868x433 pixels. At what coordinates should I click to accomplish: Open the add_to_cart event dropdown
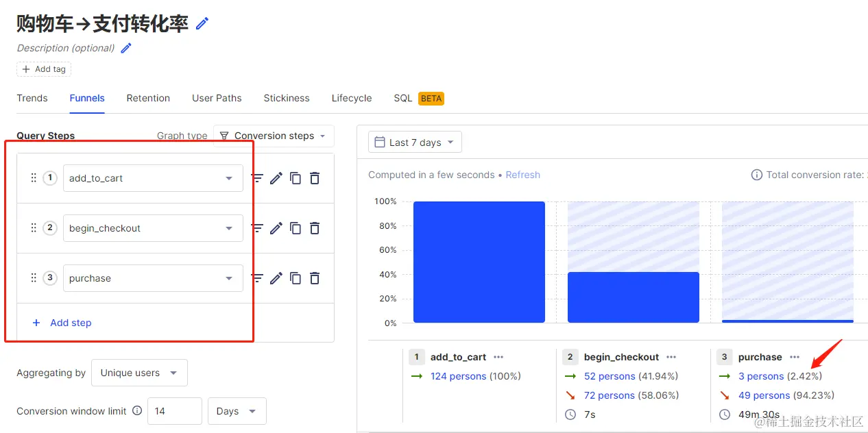tap(153, 178)
